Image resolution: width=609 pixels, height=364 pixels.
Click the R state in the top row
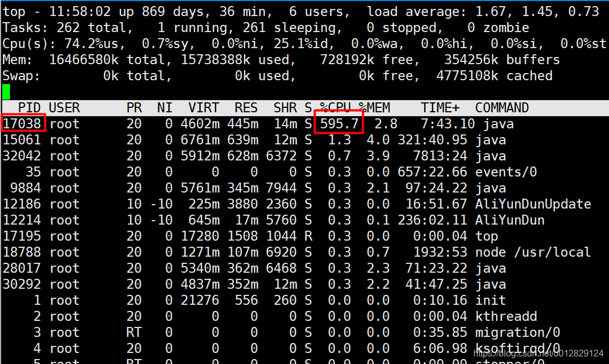point(308,236)
